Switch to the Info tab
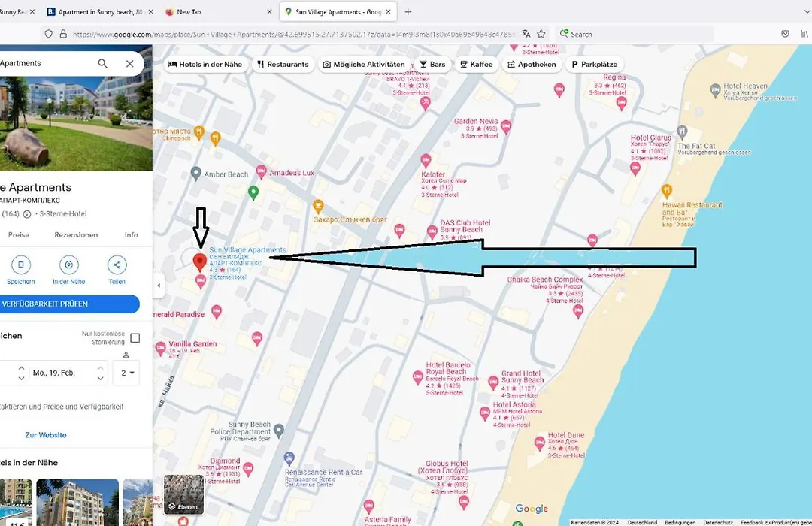Screen dimensions: 812x526 point(132,234)
